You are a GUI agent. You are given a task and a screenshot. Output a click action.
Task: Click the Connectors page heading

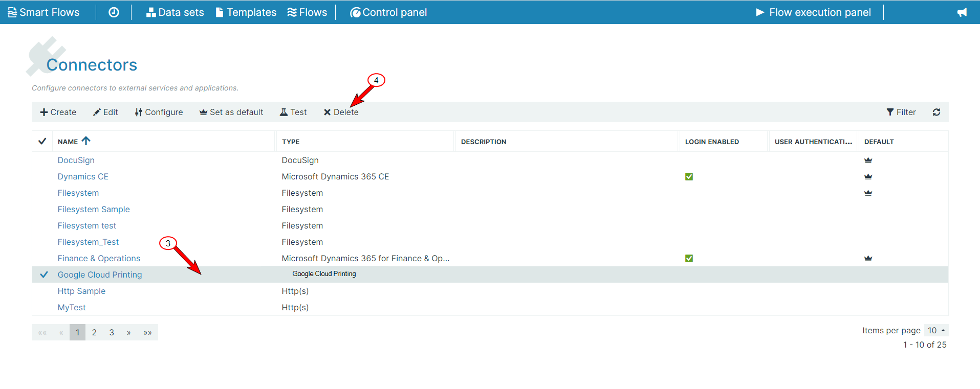(x=92, y=65)
